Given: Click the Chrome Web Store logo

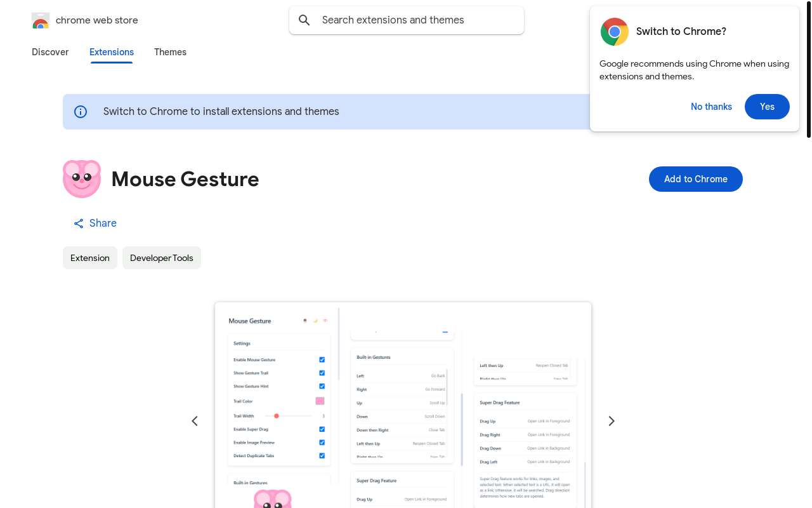Looking at the screenshot, I should pyautogui.click(x=41, y=20).
